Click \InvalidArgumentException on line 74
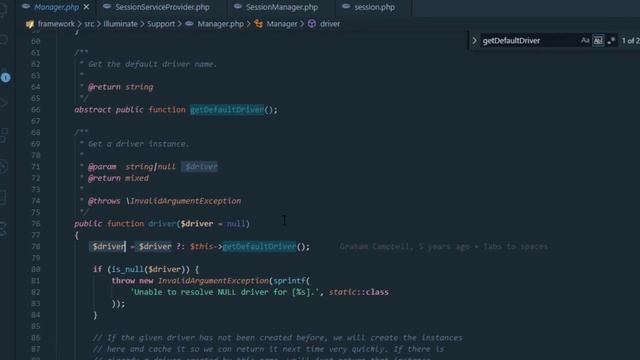Image resolution: width=640 pixels, height=360 pixels. (184, 201)
